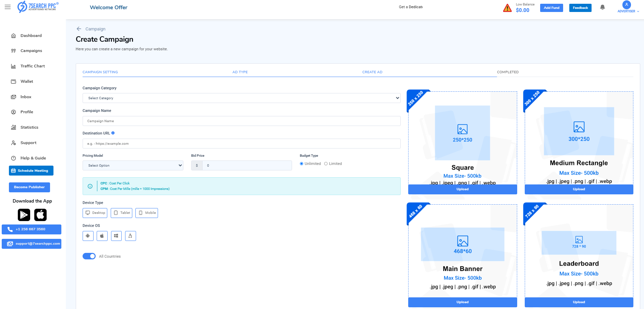Click the support@7searchppc.com email link
The height and width of the screenshot is (309, 644).
click(32, 244)
